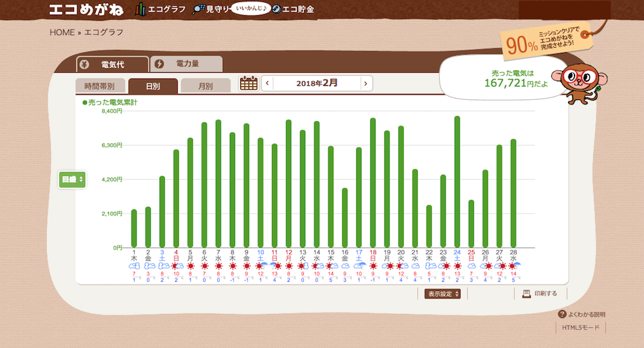
Task: Click the question mark help icon
Action: click(562, 314)
